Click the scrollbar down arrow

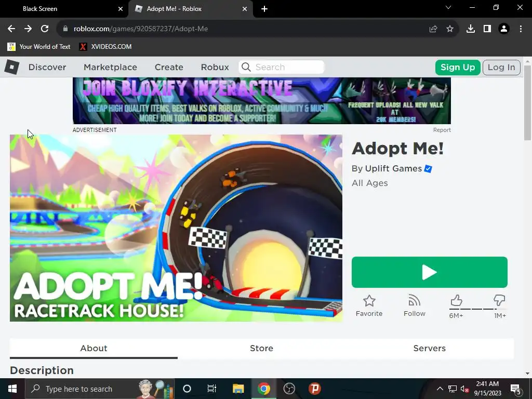click(x=527, y=374)
